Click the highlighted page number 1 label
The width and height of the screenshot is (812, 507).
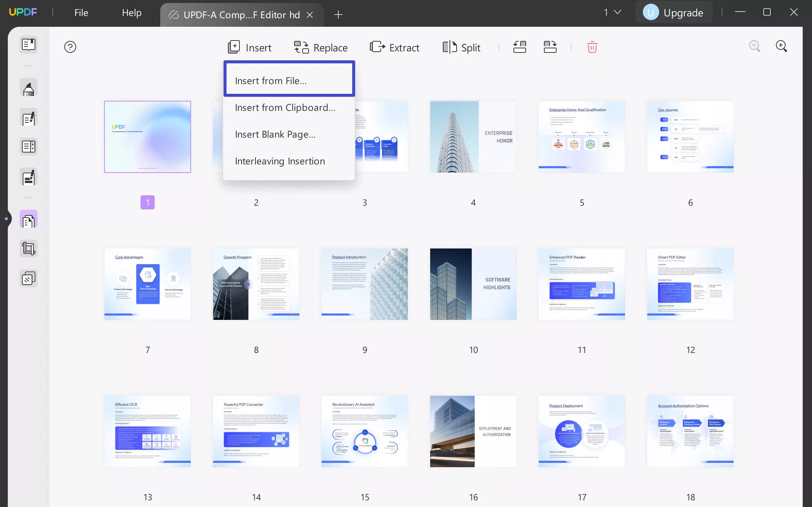(x=148, y=202)
